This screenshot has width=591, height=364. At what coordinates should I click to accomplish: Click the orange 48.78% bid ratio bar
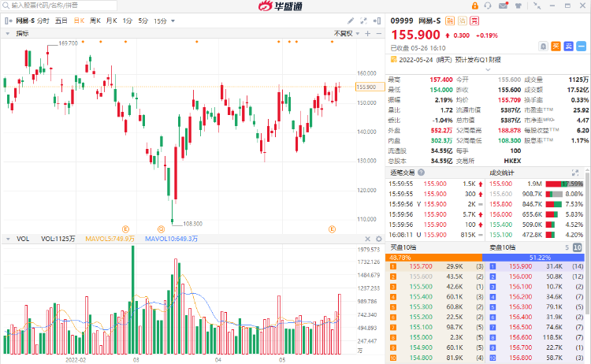tap(434, 258)
